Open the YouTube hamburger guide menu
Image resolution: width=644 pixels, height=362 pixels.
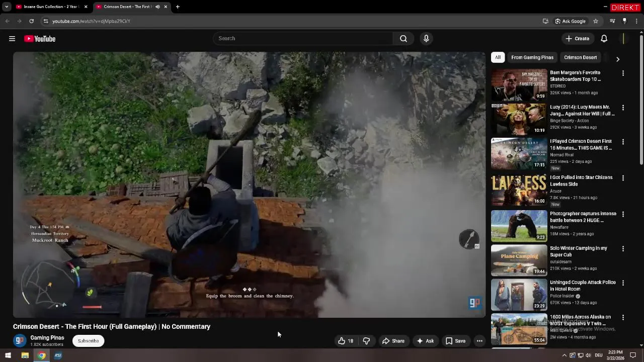[12, 39]
